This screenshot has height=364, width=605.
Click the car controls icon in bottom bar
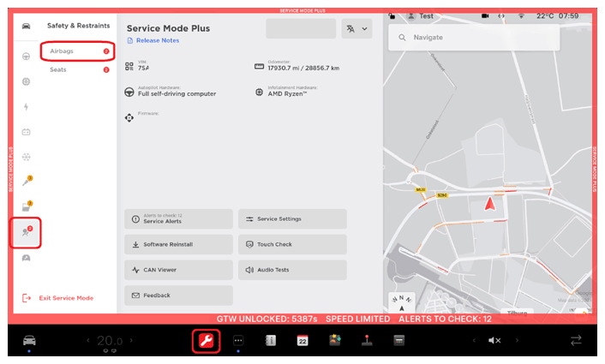pos(29,340)
